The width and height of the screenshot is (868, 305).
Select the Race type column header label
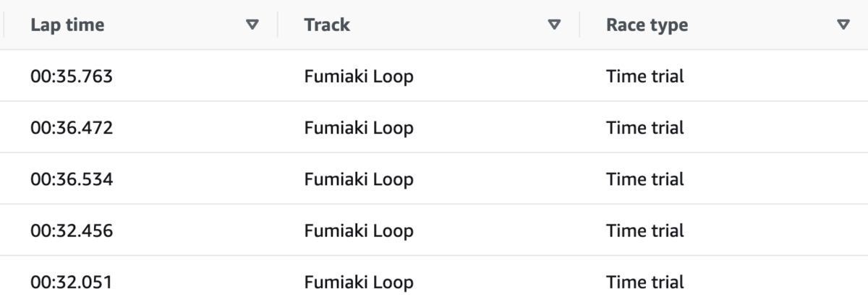[647, 25]
